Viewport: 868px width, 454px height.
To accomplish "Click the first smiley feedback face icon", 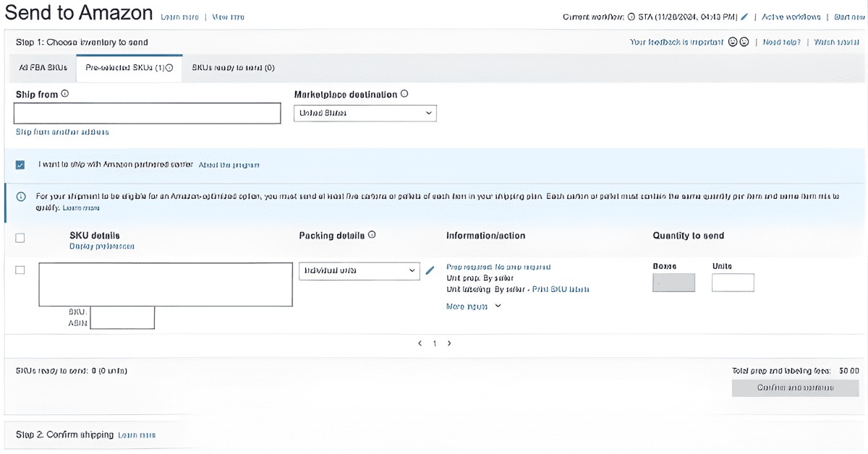I will pos(733,43).
